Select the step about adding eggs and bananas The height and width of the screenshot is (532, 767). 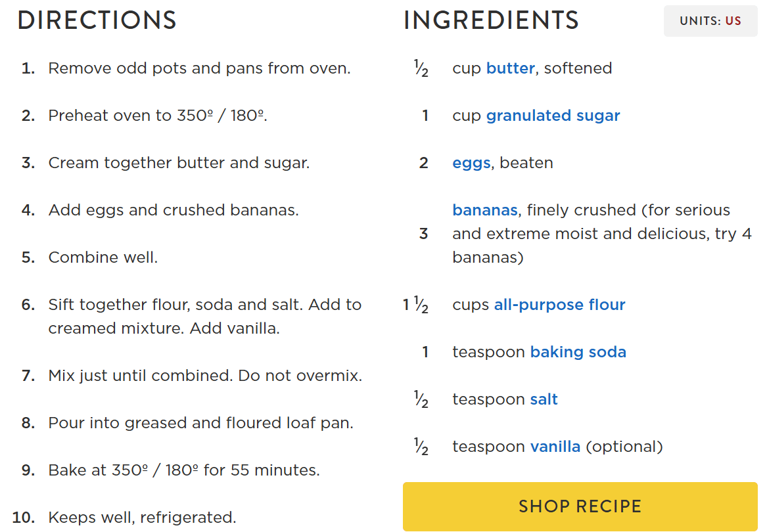tap(174, 210)
